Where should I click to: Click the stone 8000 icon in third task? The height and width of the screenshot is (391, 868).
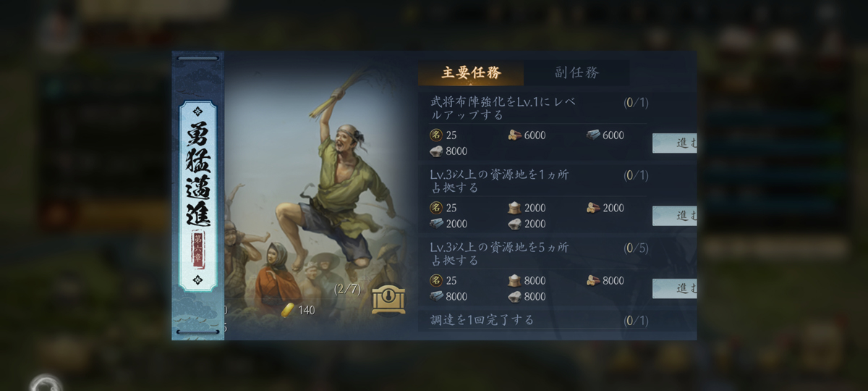pyautogui.click(x=514, y=296)
